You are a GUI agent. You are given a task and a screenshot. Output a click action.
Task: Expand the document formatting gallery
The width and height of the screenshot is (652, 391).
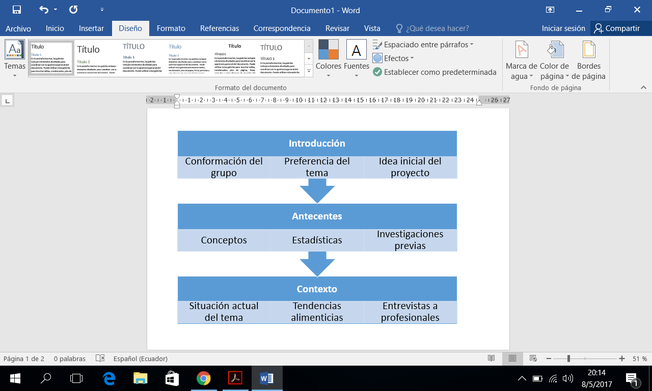[x=309, y=71]
